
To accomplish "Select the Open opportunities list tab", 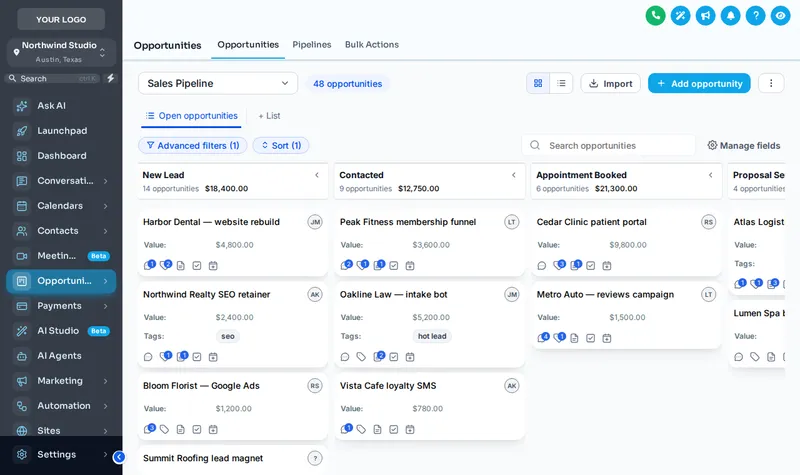I will tap(191, 116).
